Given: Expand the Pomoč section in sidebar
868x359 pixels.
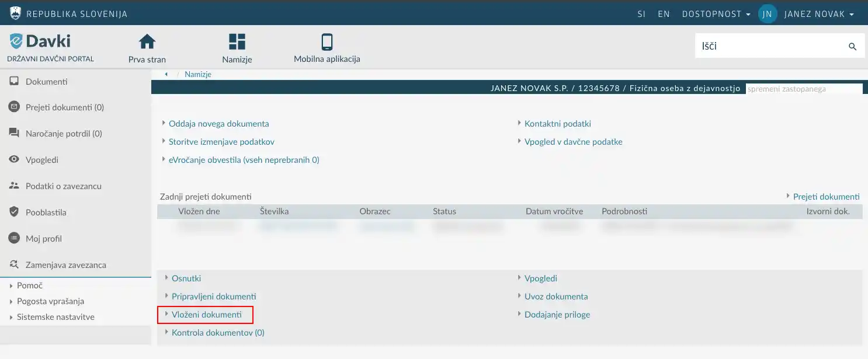Looking at the screenshot, I should [30, 285].
